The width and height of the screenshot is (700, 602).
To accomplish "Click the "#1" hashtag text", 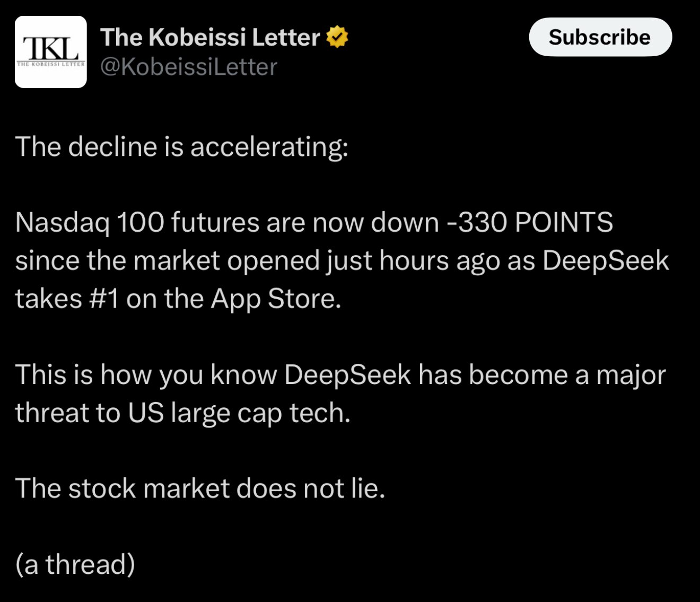I will point(104,299).
